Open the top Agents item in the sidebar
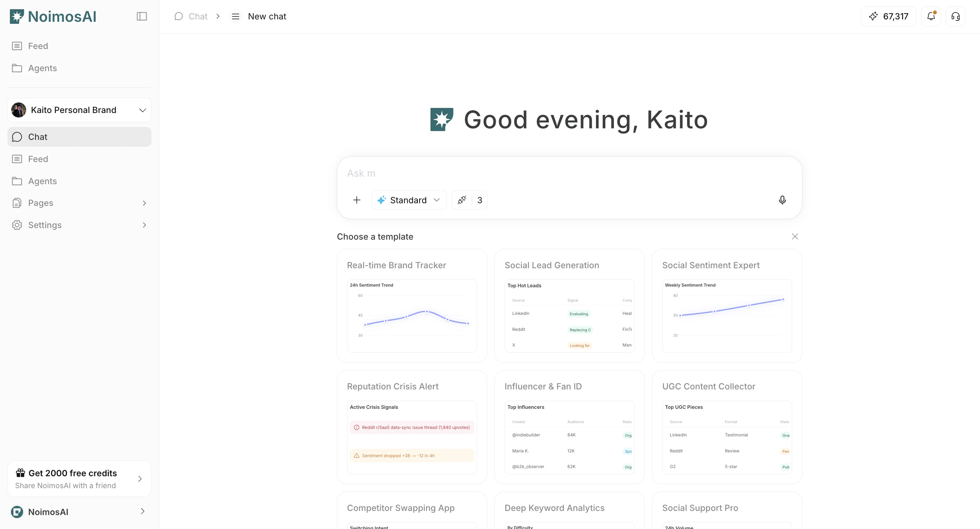 click(79, 68)
